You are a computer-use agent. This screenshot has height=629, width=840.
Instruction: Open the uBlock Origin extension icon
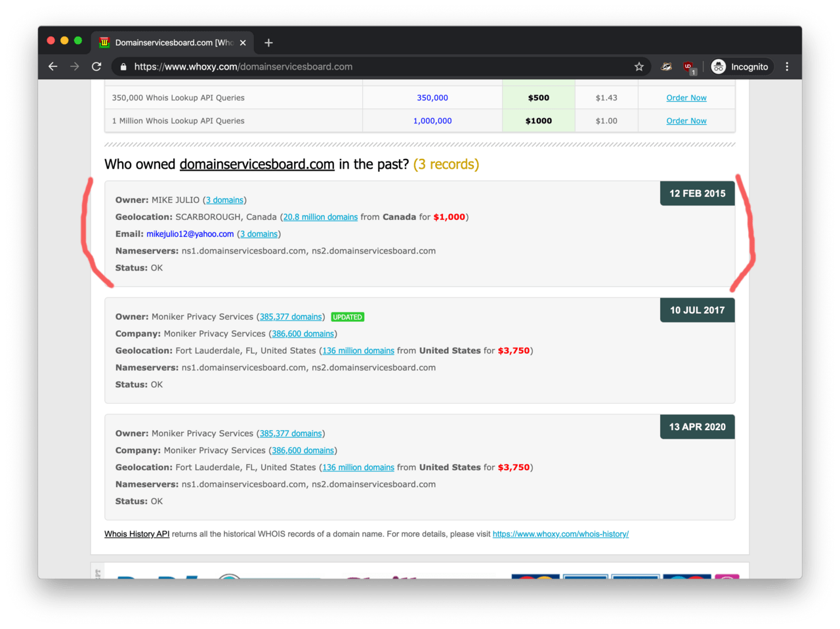(x=688, y=67)
